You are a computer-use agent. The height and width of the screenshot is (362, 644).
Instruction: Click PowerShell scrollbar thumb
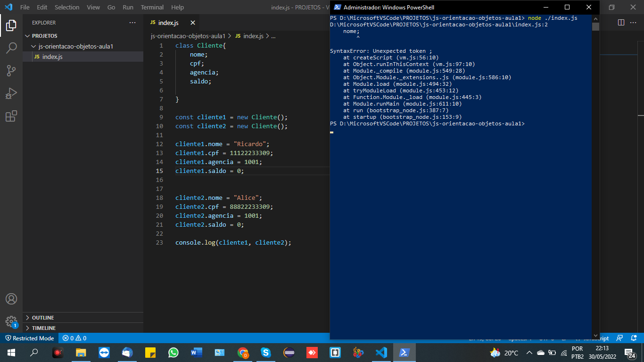[595, 26]
